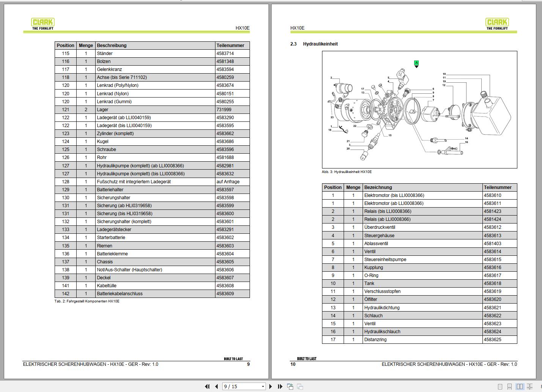Click the 'Überdruckventil' description
The image size is (542, 392).
tap(380, 227)
